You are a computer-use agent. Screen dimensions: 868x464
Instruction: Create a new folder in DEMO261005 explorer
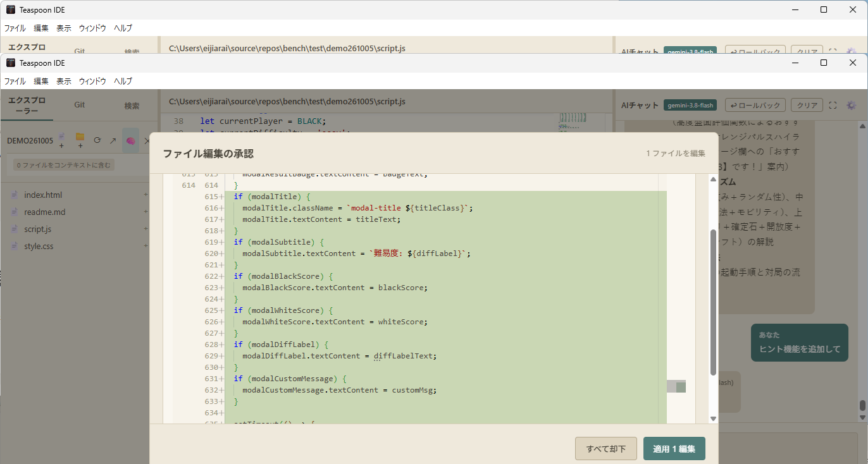pos(80,140)
